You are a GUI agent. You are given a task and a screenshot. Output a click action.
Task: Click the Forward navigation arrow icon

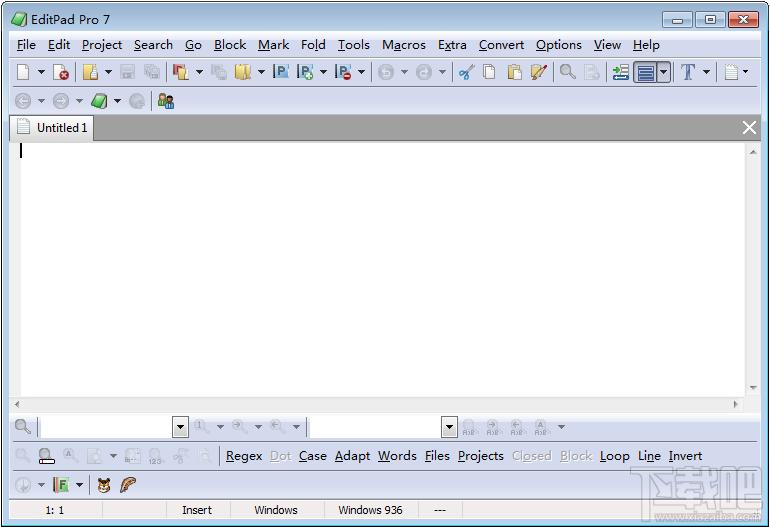61,101
